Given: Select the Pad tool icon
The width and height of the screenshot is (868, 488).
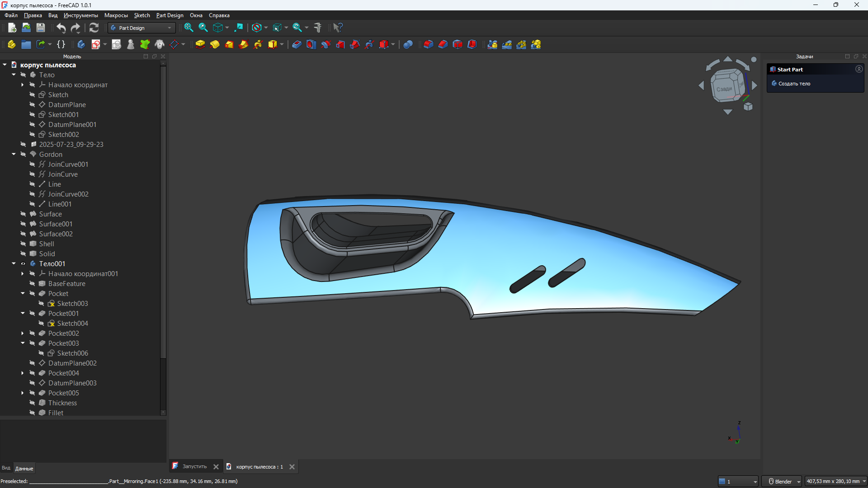Looking at the screenshot, I should (200, 44).
